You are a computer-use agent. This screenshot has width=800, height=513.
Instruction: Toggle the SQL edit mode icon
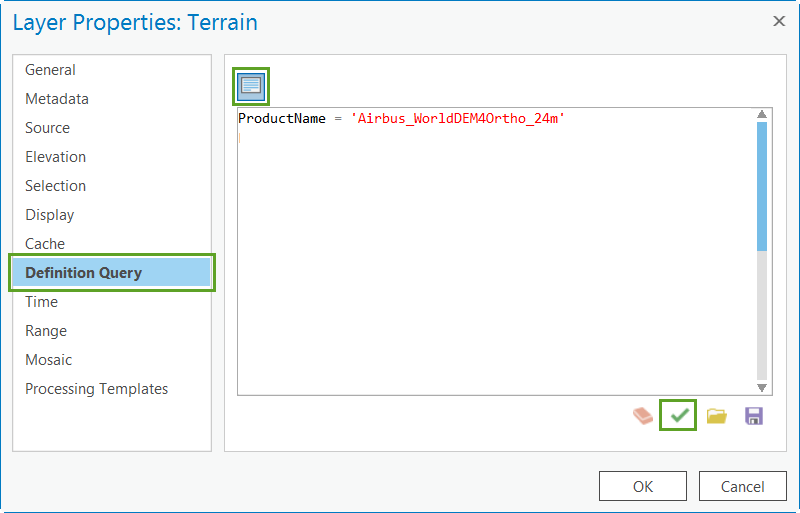point(251,86)
